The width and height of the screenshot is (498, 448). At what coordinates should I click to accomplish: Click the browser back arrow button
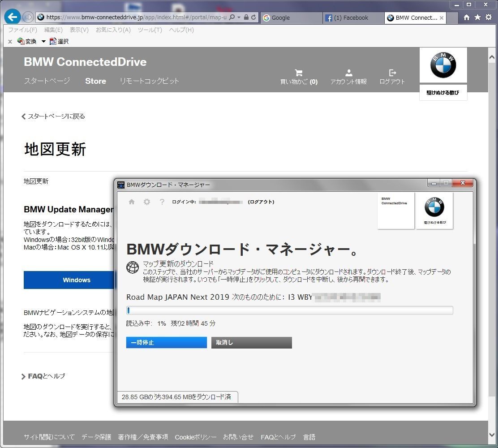click(x=13, y=17)
